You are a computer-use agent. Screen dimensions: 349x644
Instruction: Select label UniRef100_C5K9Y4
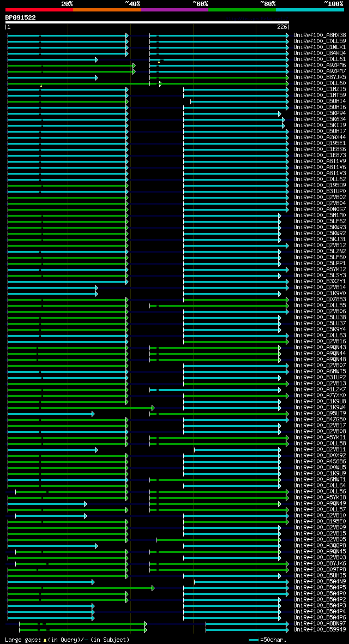pos(320,330)
